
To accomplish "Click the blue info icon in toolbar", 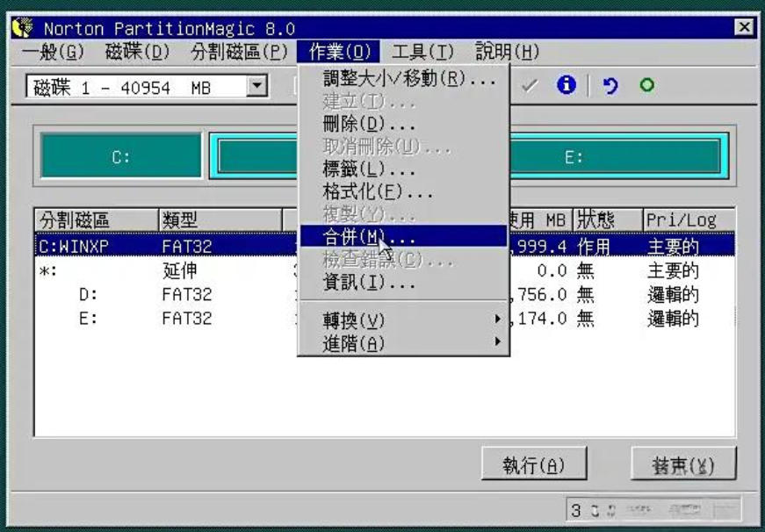I will pyautogui.click(x=566, y=85).
